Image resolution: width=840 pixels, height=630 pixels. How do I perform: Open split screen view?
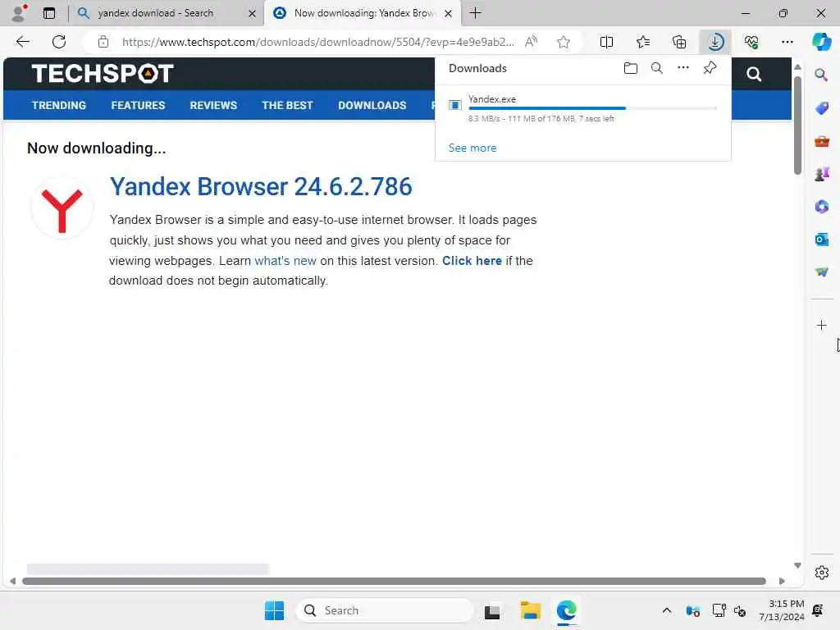click(x=606, y=42)
